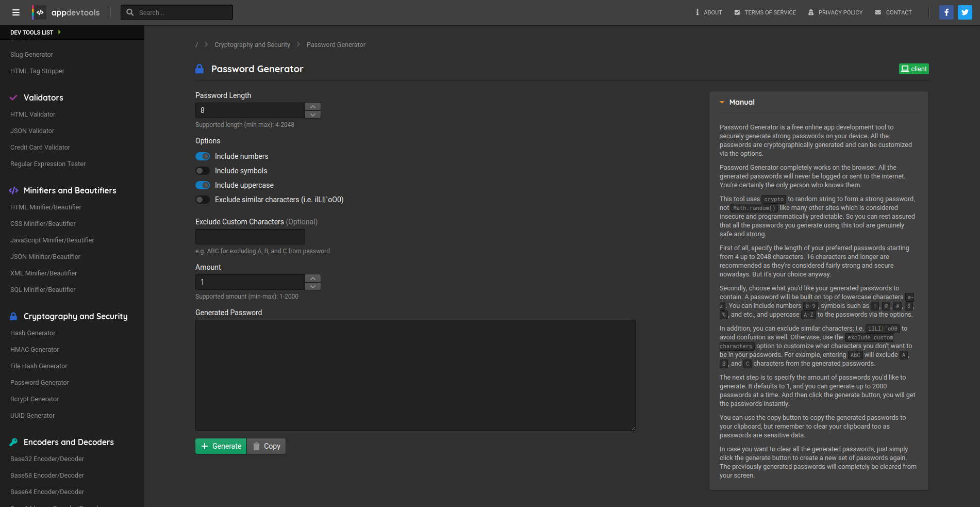Collapse the Manual panel
Image resolution: width=980 pixels, height=507 pixels.
coord(722,102)
